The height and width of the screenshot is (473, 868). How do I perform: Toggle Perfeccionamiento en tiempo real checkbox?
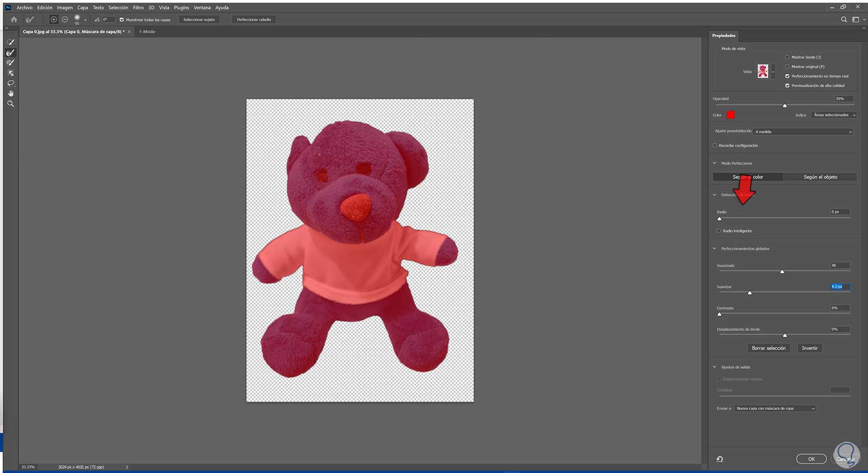tap(787, 76)
